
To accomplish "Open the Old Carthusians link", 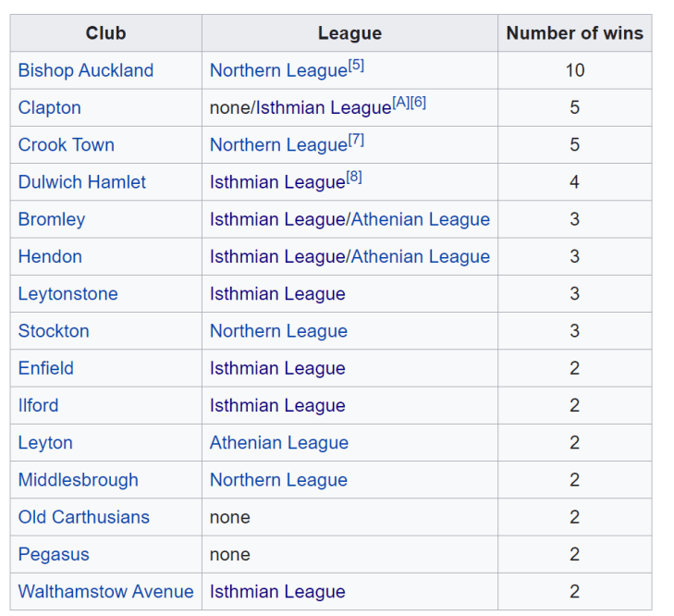I will 84,517.
